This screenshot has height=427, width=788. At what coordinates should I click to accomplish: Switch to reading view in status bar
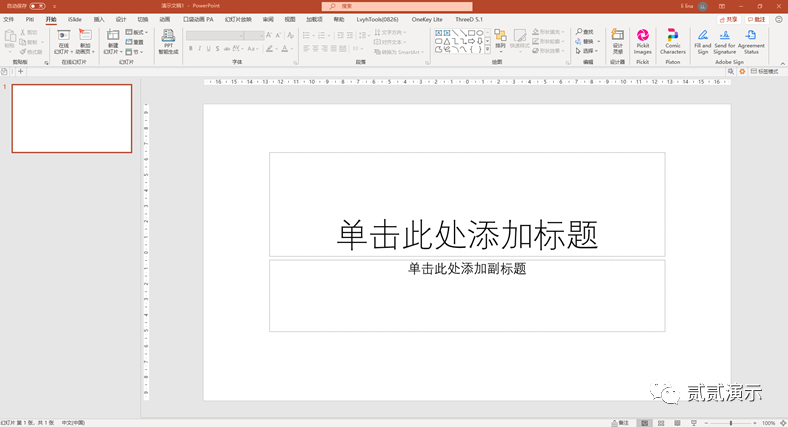point(677,423)
